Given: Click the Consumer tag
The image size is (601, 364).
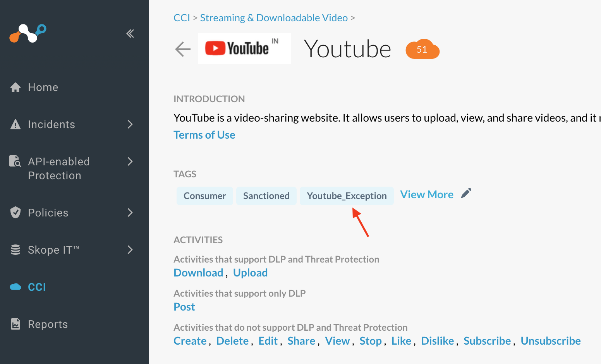Looking at the screenshot, I should [205, 196].
